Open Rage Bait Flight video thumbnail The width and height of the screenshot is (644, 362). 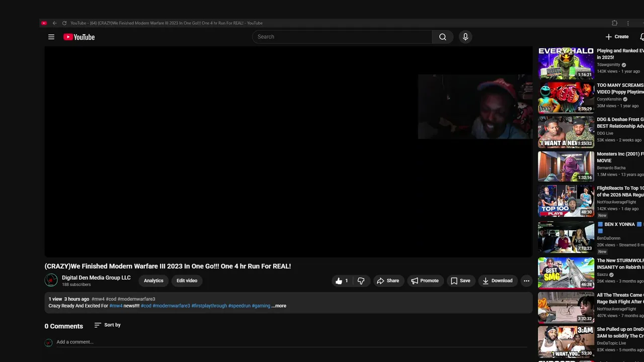pyautogui.click(x=566, y=308)
